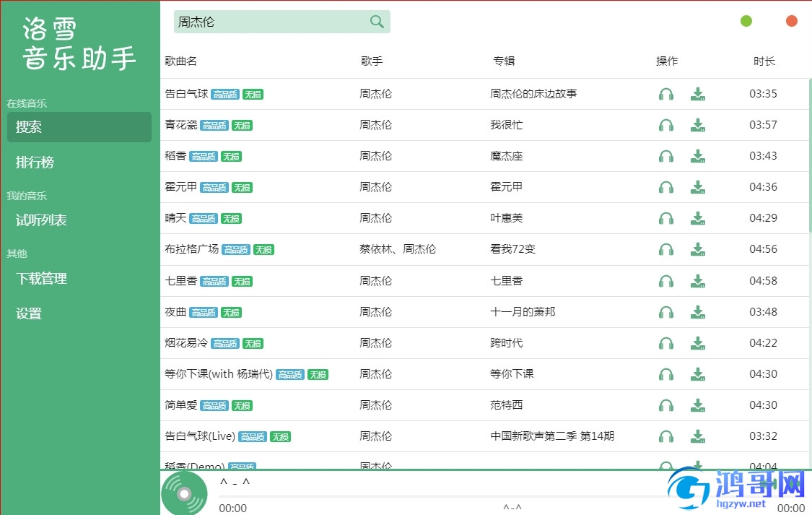Click the 洛雪音乐助手 app logo

(79, 43)
